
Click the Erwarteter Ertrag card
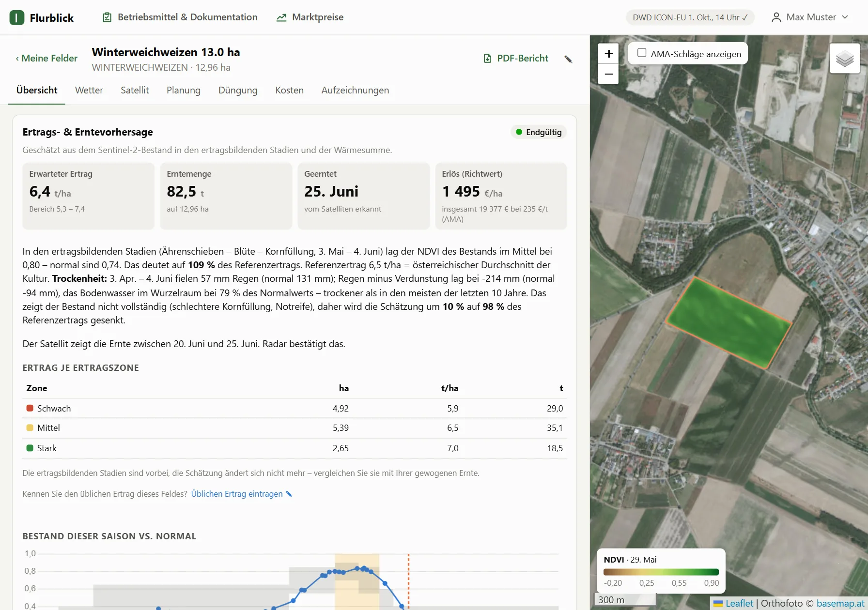(89, 196)
